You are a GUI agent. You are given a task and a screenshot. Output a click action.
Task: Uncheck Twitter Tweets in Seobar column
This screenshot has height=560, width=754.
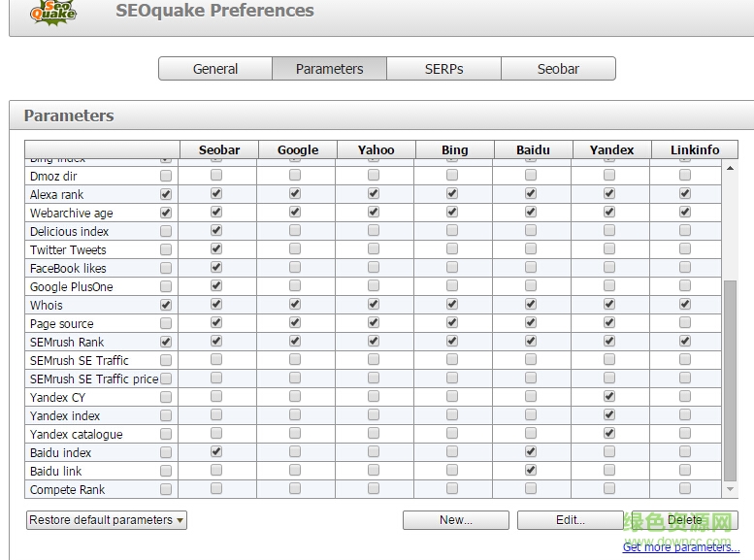[216, 250]
